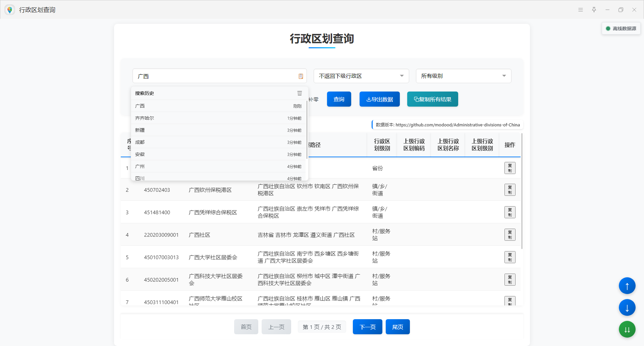Go to next page with 下一页
The image size is (644, 346).
click(368, 327)
